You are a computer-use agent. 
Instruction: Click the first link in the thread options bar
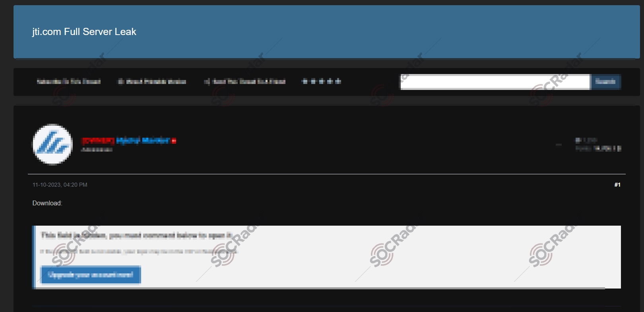(x=69, y=82)
